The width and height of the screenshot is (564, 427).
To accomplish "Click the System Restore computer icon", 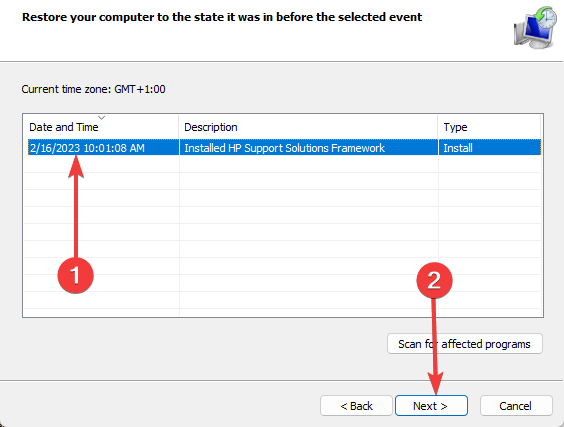I will [x=535, y=27].
